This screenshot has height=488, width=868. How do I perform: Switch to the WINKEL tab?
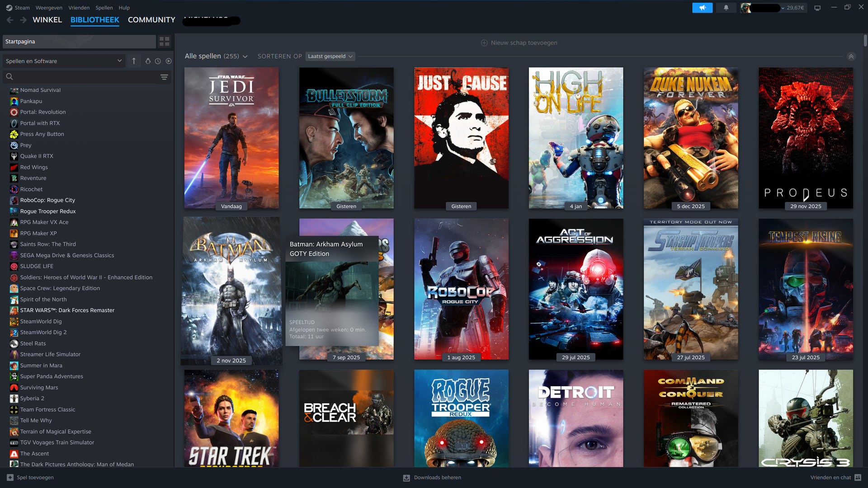coord(47,20)
